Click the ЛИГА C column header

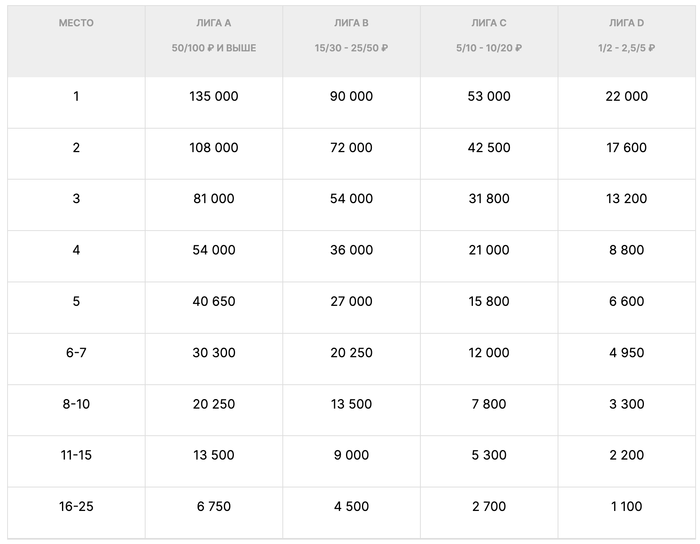[489, 22]
